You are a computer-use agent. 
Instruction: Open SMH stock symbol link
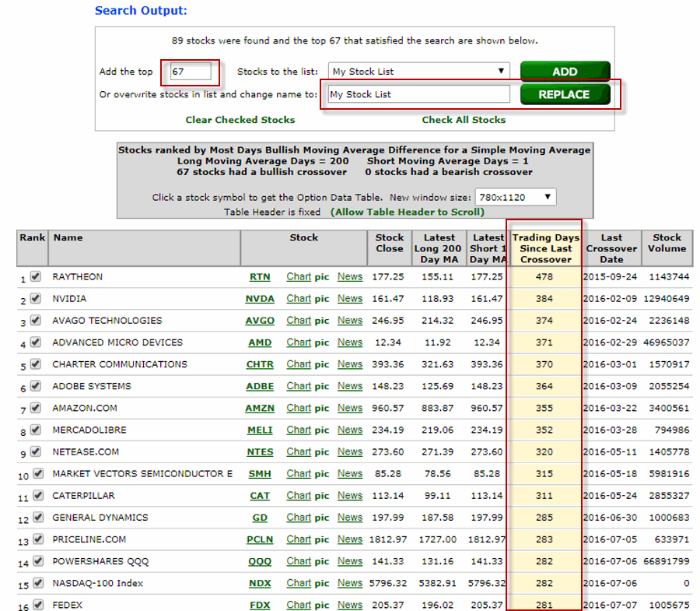(260, 474)
